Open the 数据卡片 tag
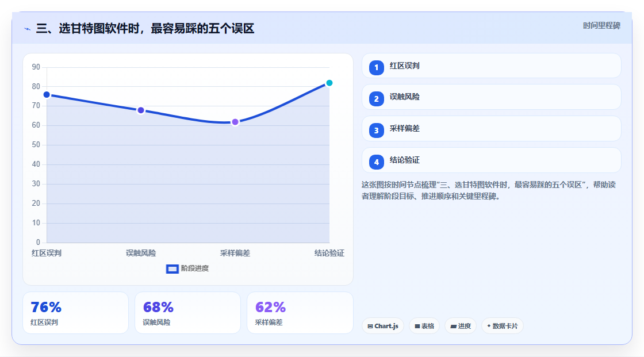This screenshot has width=644, height=357. click(503, 326)
